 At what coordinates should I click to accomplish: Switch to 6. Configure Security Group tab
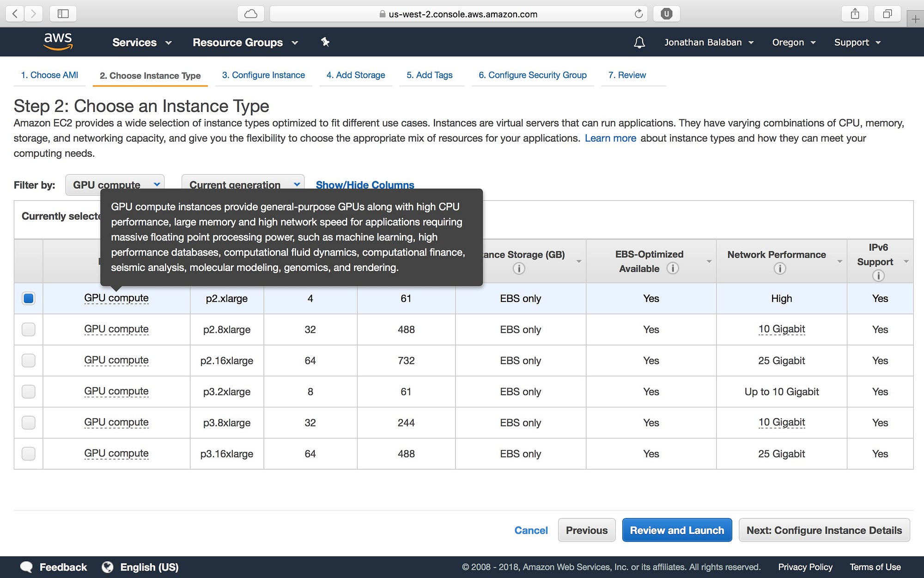[532, 75]
